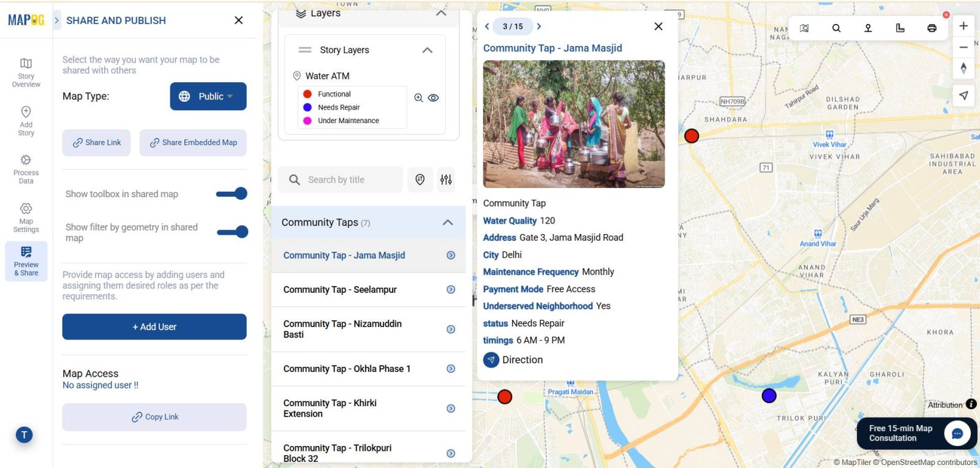Click the Functional red legend swatch
980x468 pixels.
(x=307, y=94)
